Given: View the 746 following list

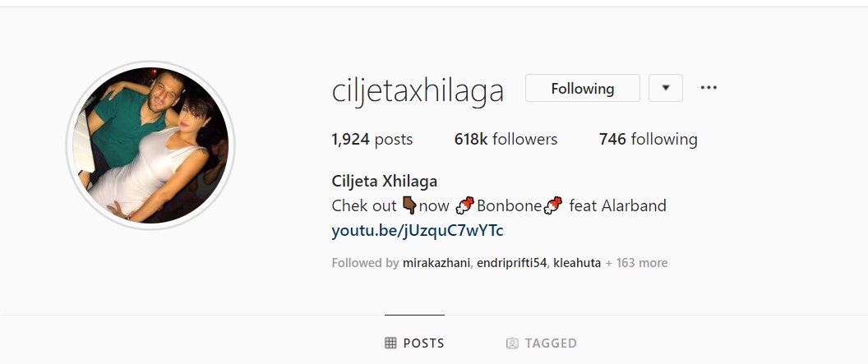Looking at the screenshot, I should [x=649, y=139].
